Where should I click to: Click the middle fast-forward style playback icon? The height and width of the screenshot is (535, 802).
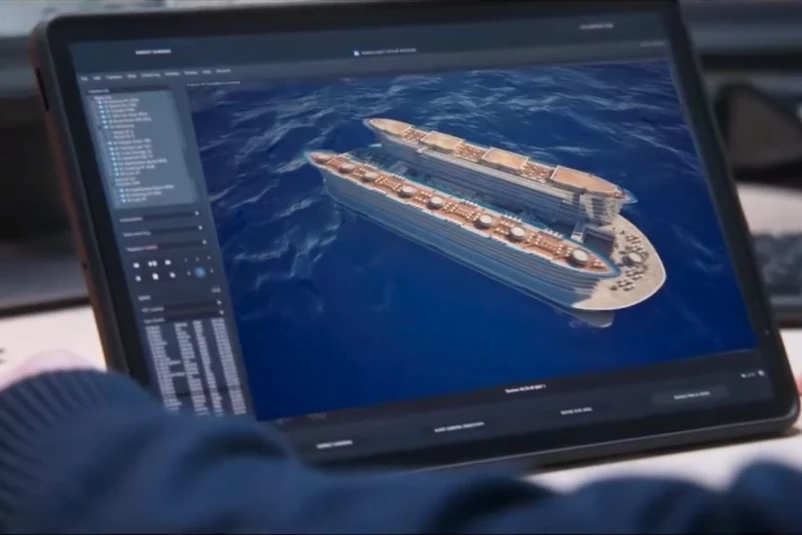[153, 263]
